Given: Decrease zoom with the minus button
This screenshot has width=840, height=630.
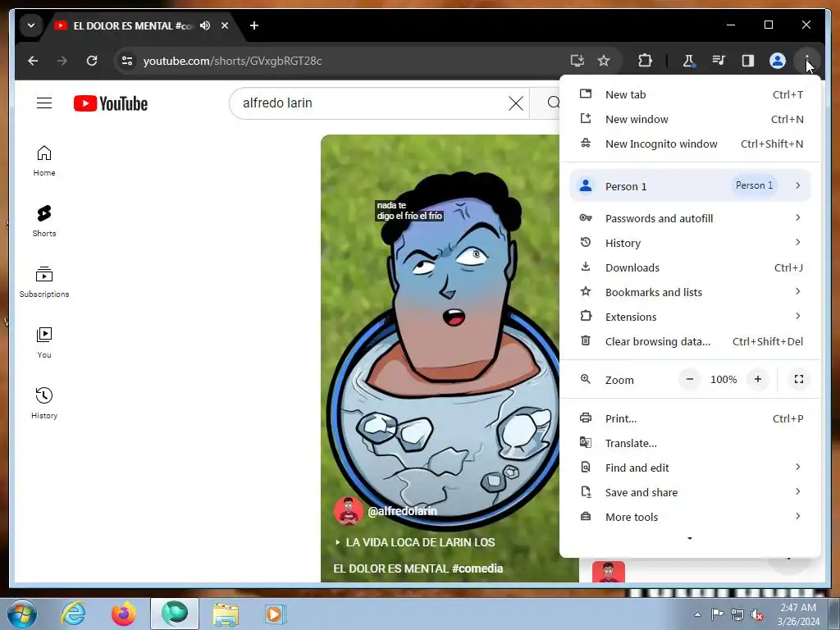Looking at the screenshot, I should click(x=690, y=379).
